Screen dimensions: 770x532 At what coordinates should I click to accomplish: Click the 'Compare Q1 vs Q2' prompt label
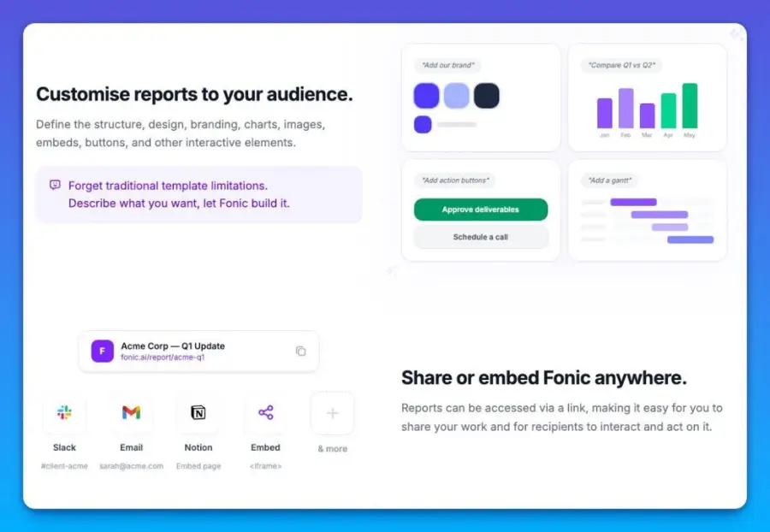[622, 65]
